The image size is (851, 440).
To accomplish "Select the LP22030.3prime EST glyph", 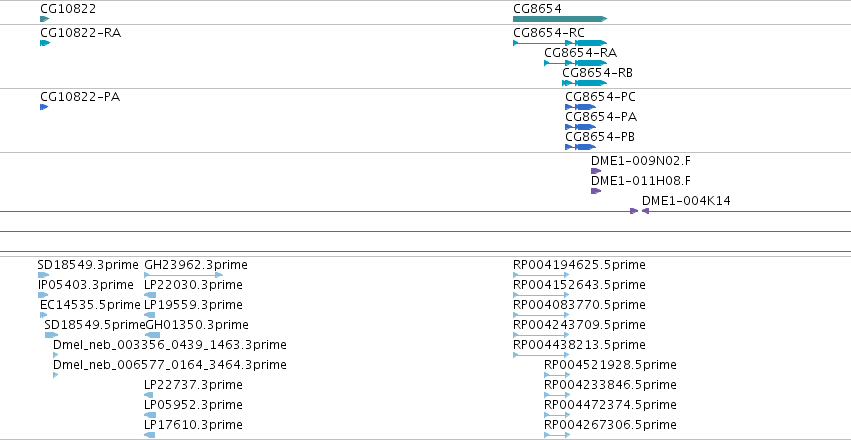I will (150, 295).
